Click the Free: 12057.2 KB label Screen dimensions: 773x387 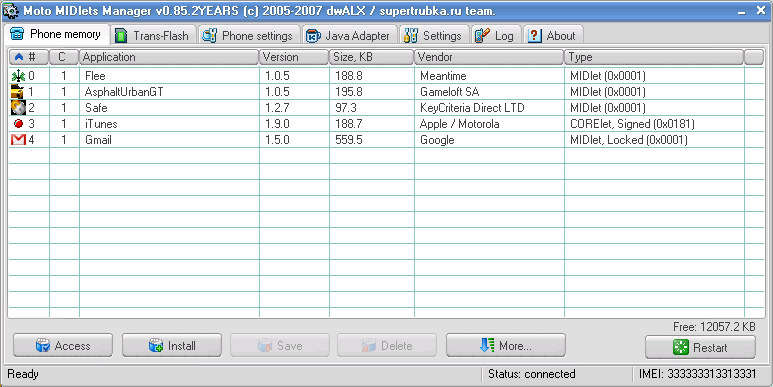(714, 326)
